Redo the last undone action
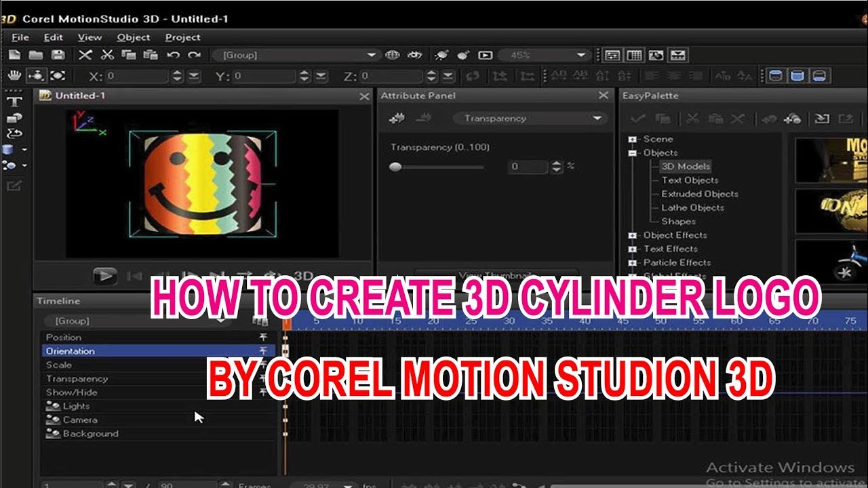Screen dimensions: 868x488 (195, 55)
